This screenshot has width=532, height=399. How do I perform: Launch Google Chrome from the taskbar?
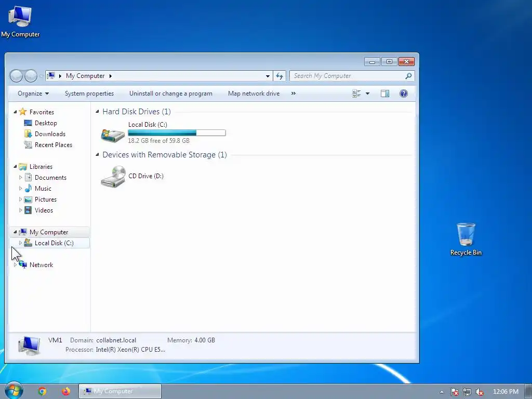tap(42, 392)
